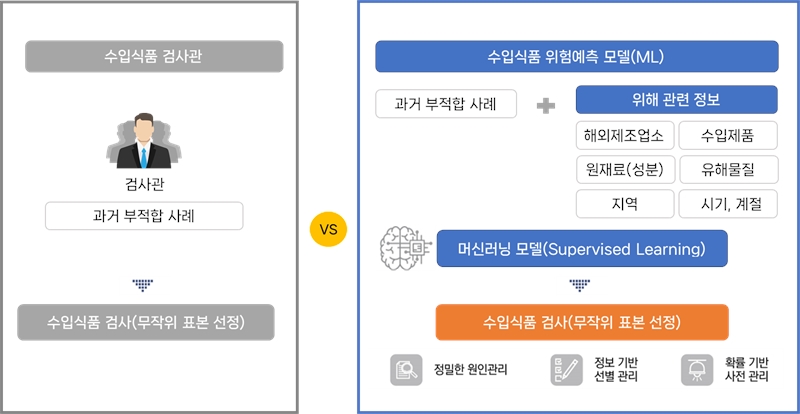Click the 위해 관련 정보 blue box

pos(676,101)
